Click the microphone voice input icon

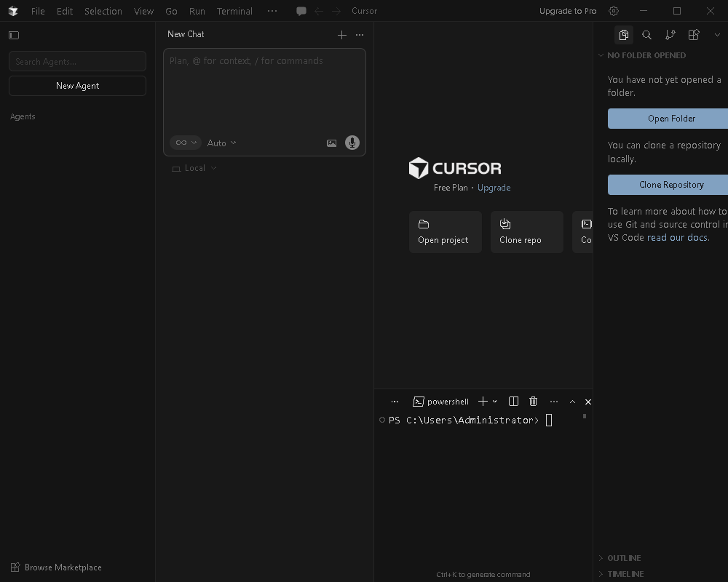tap(352, 143)
